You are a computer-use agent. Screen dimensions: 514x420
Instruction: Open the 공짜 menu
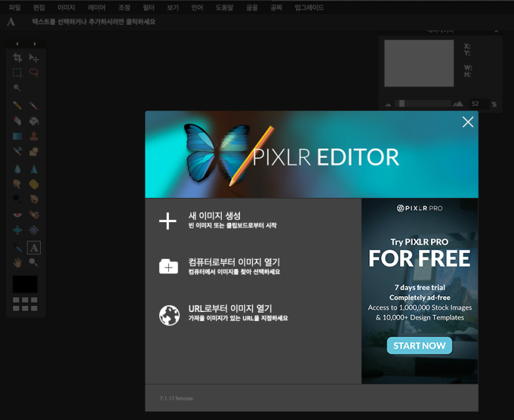pos(276,8)
